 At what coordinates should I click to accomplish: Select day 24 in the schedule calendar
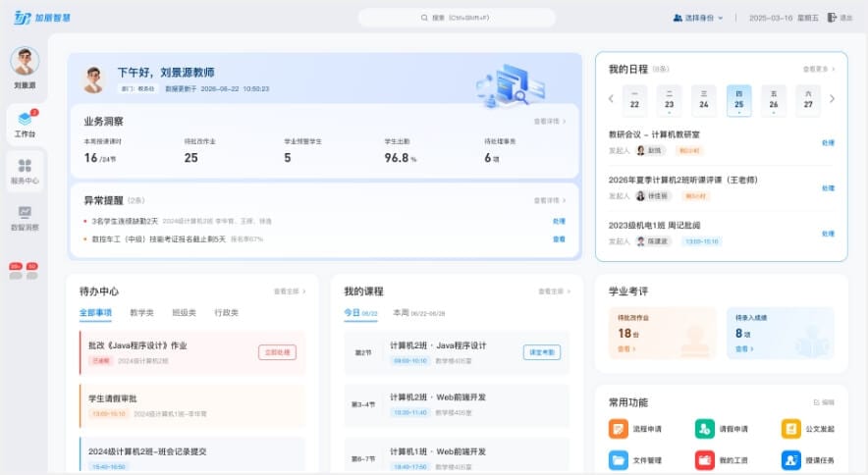[x=704, y=100]
